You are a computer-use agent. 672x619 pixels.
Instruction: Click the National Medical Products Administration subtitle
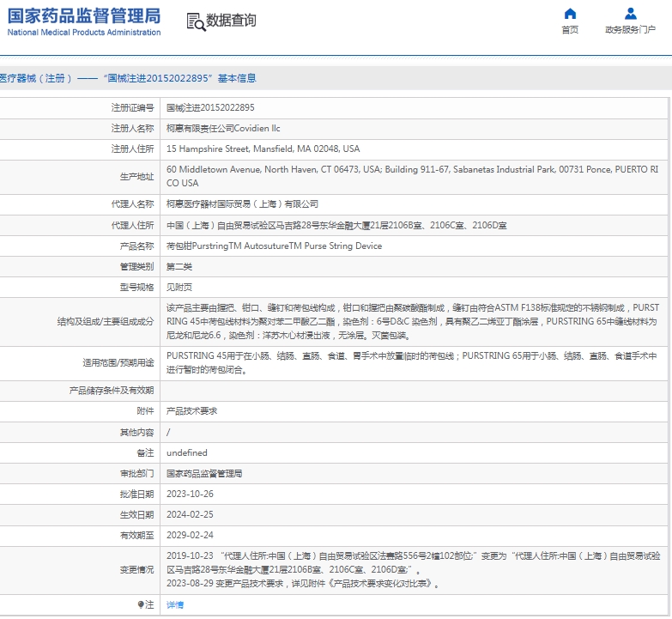(x=84, y=32)
